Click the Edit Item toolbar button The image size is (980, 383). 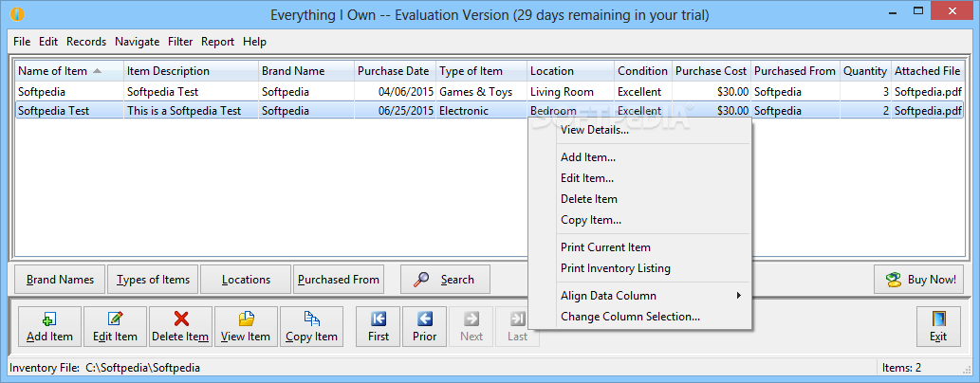pos(115,326)
